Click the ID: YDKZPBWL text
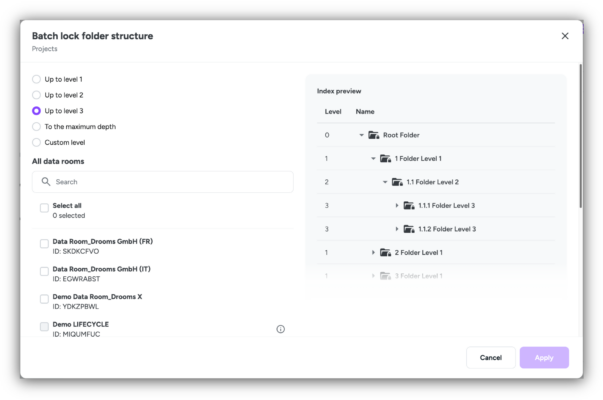 point(76,307)
